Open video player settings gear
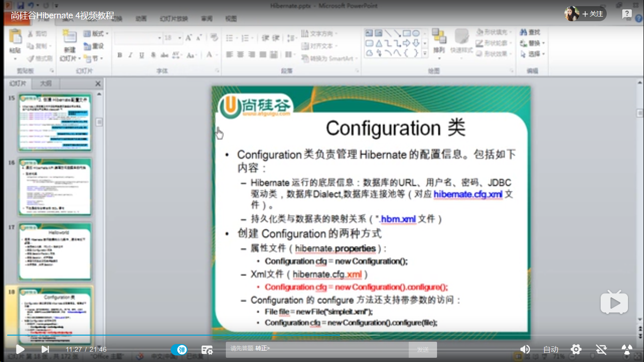 [x=576, y=349]
